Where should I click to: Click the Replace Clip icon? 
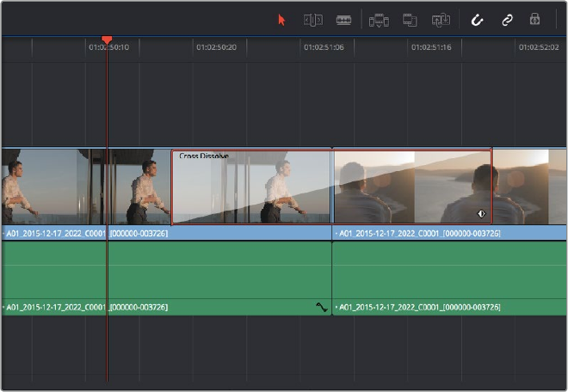point(441,19)
